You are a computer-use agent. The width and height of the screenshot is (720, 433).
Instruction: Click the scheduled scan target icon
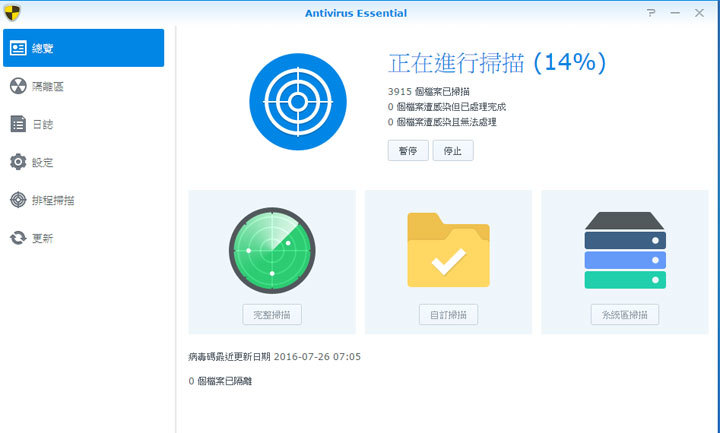tap(18, 200)
